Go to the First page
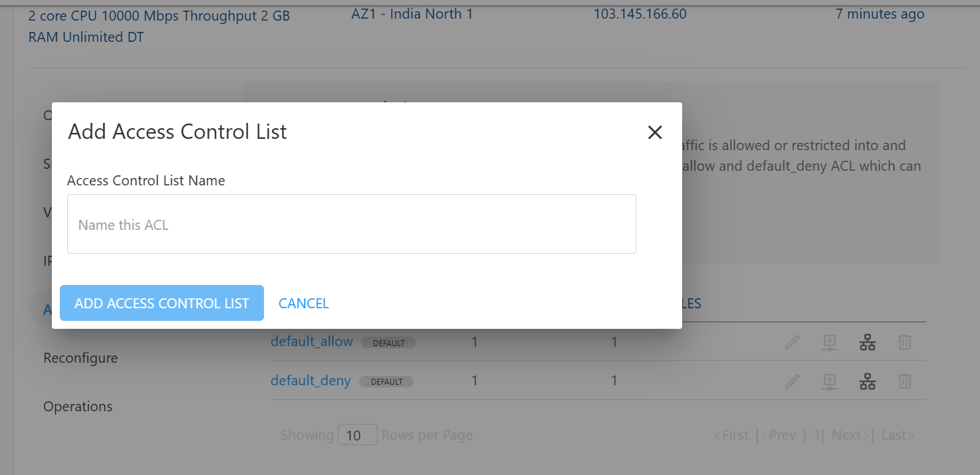Screen dimensions: 980x475 (731, 435)
